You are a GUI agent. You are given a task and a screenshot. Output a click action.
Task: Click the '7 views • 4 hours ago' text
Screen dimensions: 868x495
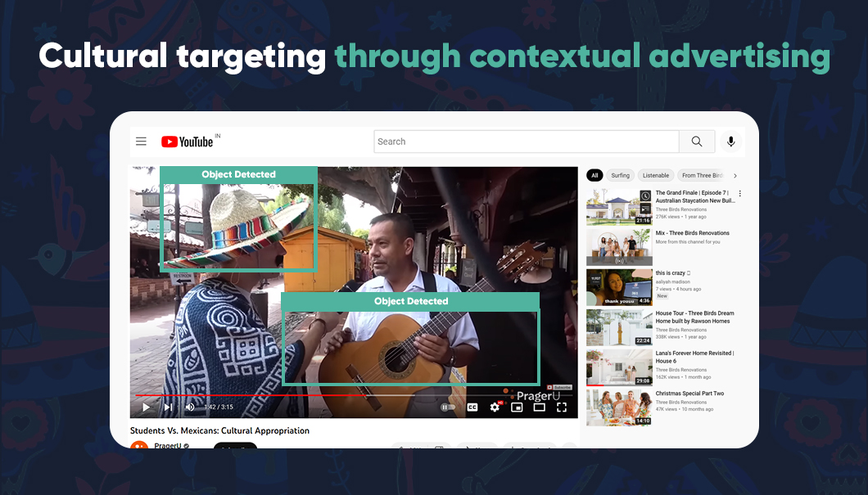point(678,290)
